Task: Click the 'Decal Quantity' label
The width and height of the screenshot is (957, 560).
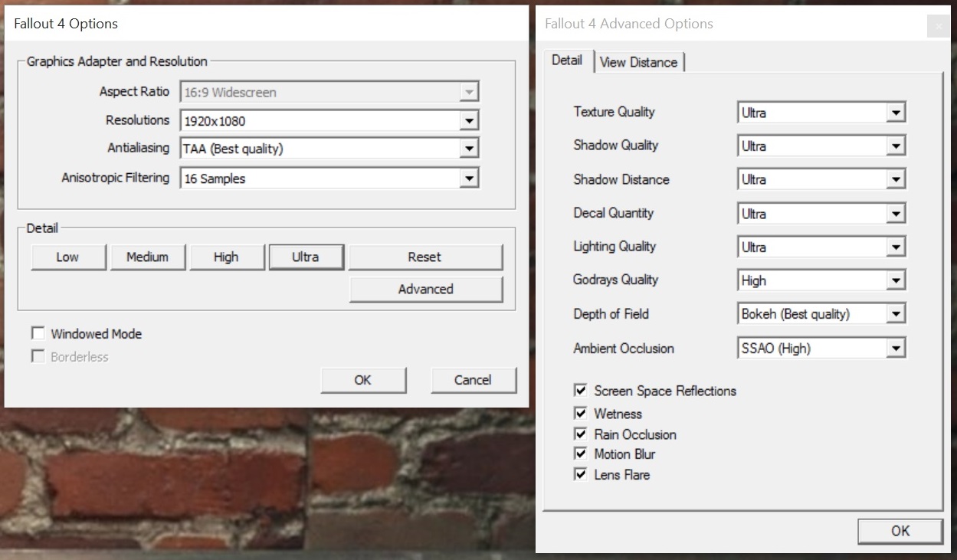Action: coord(614,213)
